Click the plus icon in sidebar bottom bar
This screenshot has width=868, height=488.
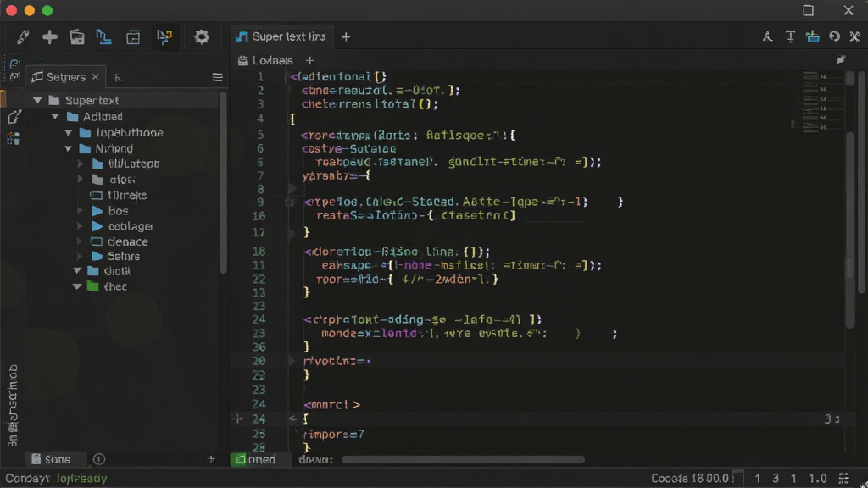pyautogui.click(x=211, y=458)
